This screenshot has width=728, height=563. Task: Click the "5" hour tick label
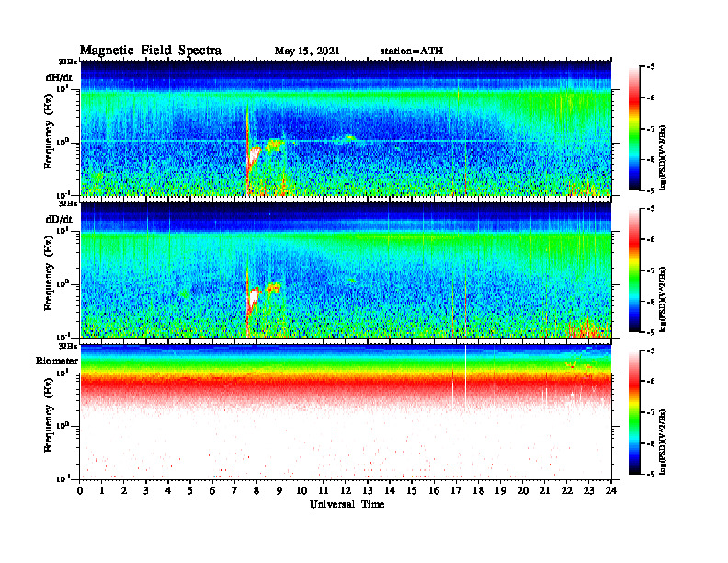click(x=190, y=490)
